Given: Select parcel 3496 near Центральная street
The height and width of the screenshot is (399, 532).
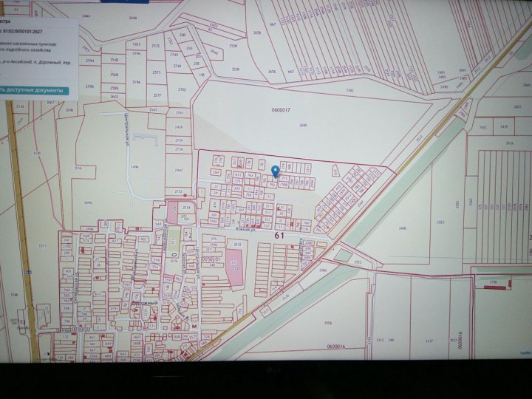Looking at the screenshot, I should [x=89, y=202].
